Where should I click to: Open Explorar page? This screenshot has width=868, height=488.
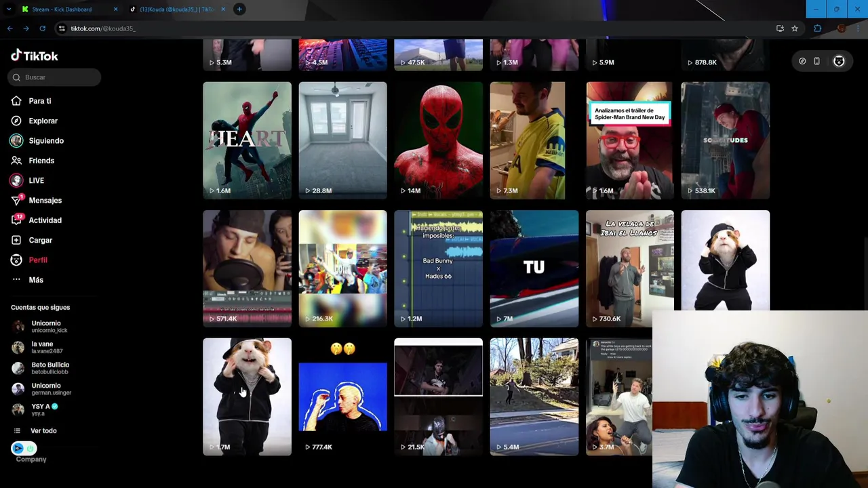pyautogui.click(x=43, y=121)
